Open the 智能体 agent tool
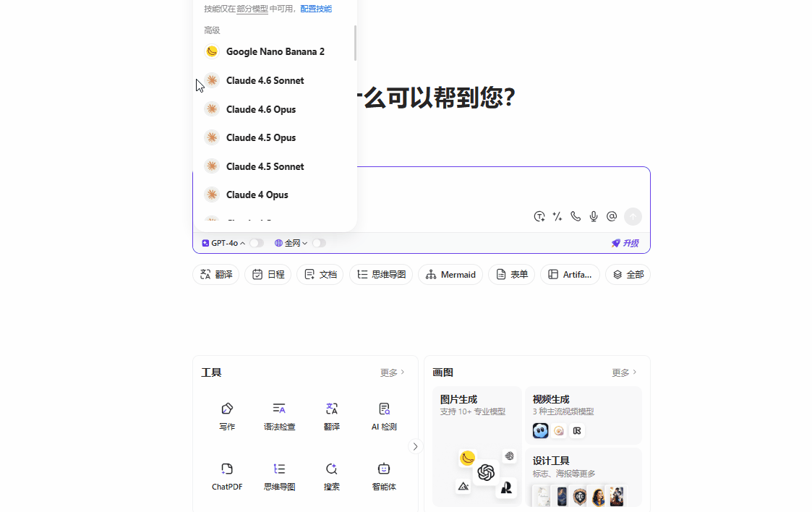The height and width of the screenshot is (512, 812). (384, 477)
